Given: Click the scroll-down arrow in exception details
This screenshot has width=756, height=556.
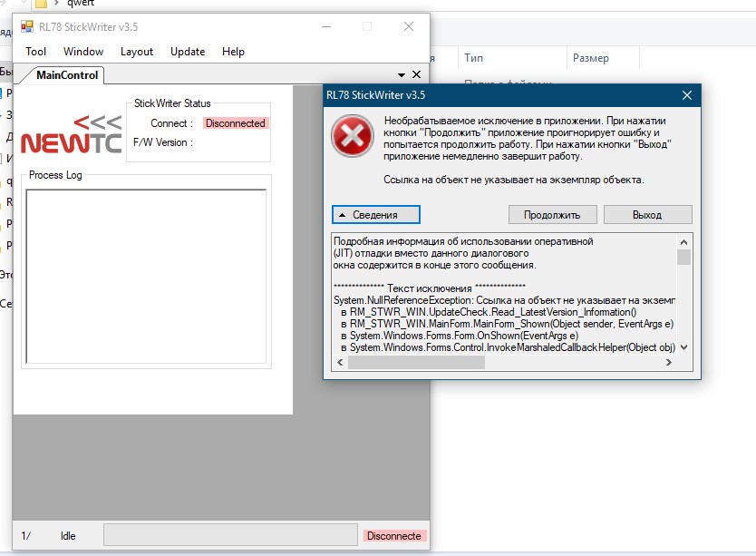Looking at the screenshot, I should (x=684, y=346).
